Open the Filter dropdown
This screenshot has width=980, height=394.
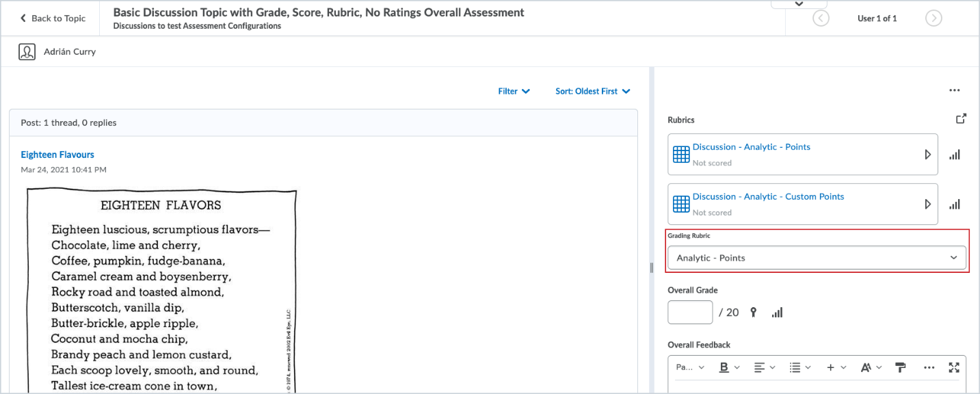click(x=514, y=90)
